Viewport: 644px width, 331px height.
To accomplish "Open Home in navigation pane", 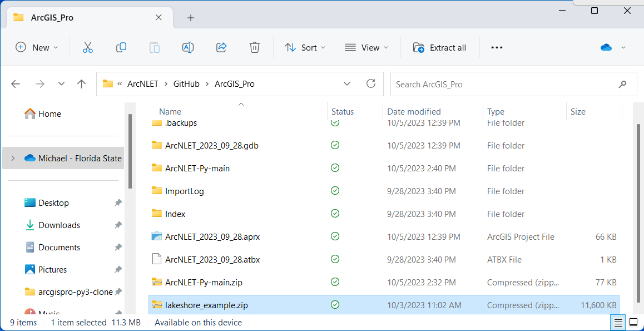I will [x=43, y=113].
